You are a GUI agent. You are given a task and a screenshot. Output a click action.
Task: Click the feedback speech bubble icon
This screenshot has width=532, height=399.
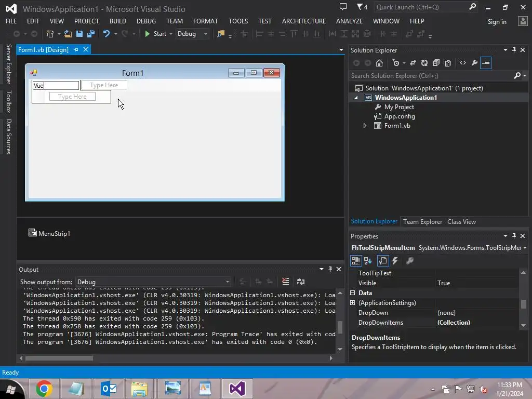(x=343, y=7)
